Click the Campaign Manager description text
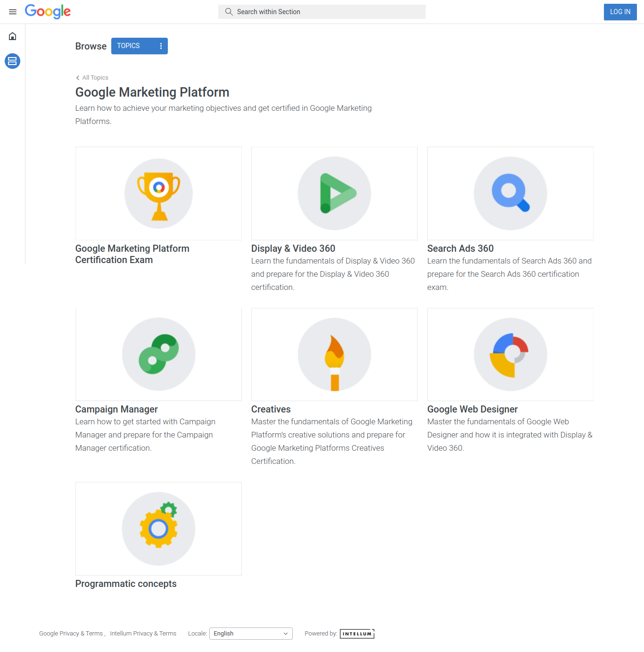 click(145, 435)
